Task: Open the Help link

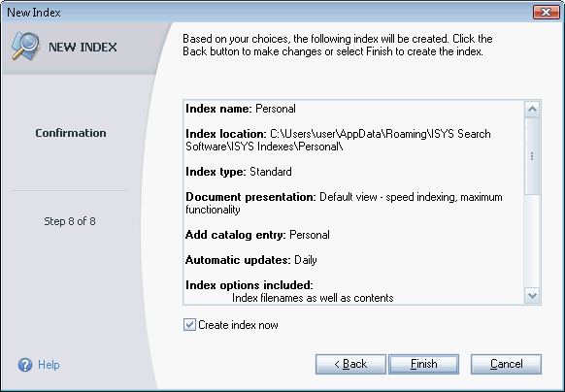Action: (x=49, y=365)
